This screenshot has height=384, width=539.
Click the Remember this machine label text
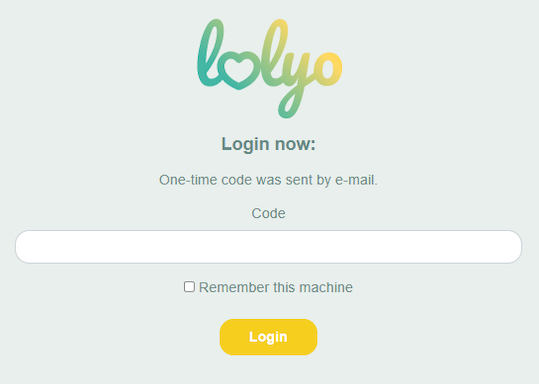coord(276,287)
